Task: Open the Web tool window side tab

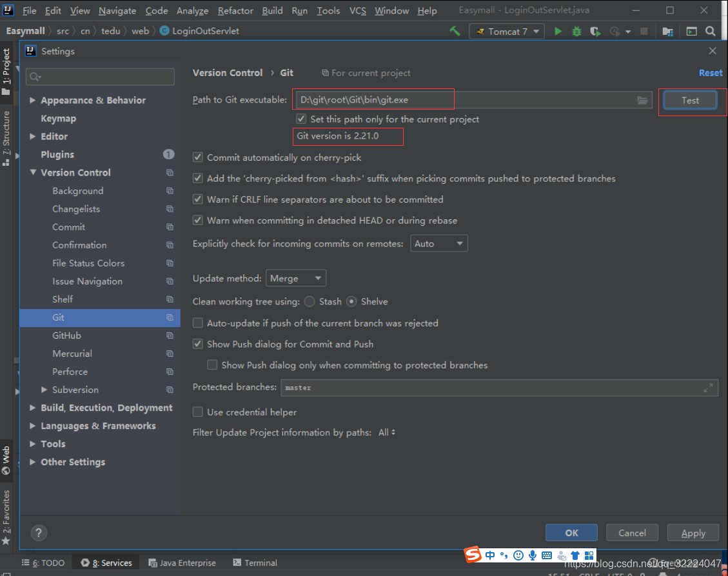Action: click(x=6, y=460)
